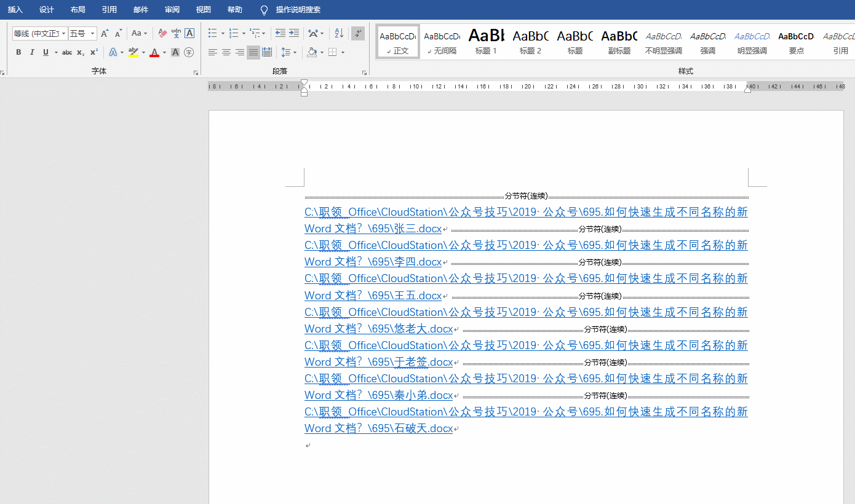This screenshot has height=504, width=855.
Task: Toggle bold formatting
Action: click(x=18, y=52)
